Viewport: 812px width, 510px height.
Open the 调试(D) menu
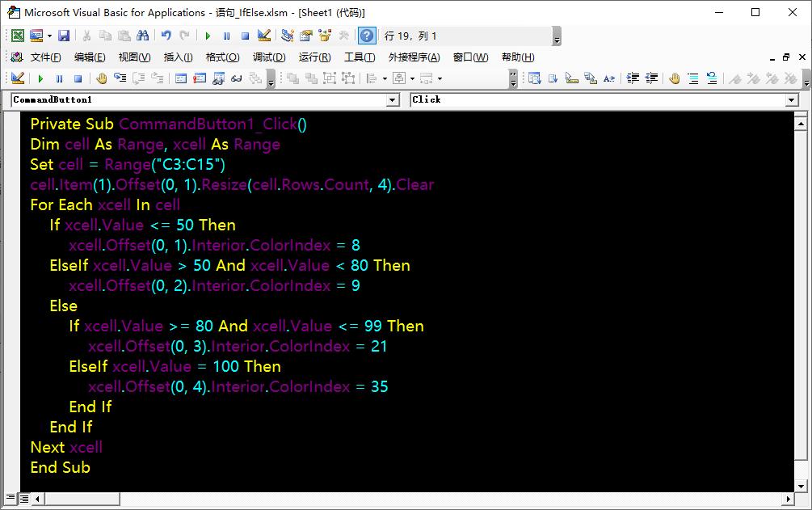269,57
